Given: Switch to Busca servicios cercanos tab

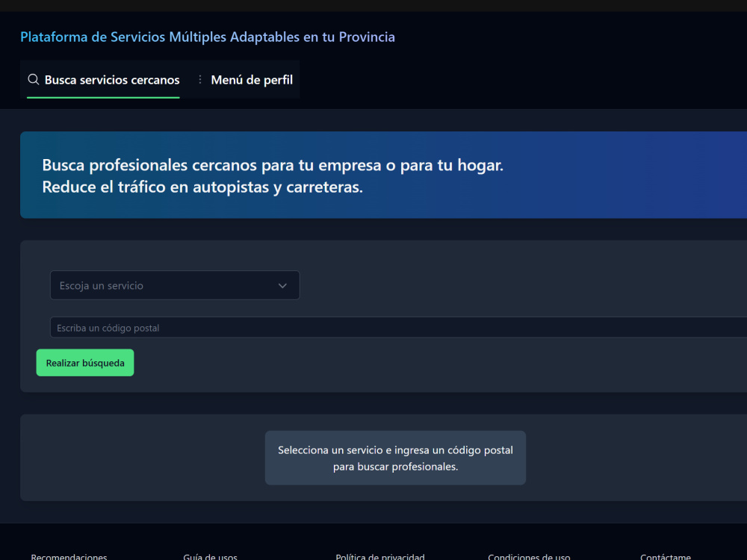Looking at the screenshot, I should click(x=103, y=80).
